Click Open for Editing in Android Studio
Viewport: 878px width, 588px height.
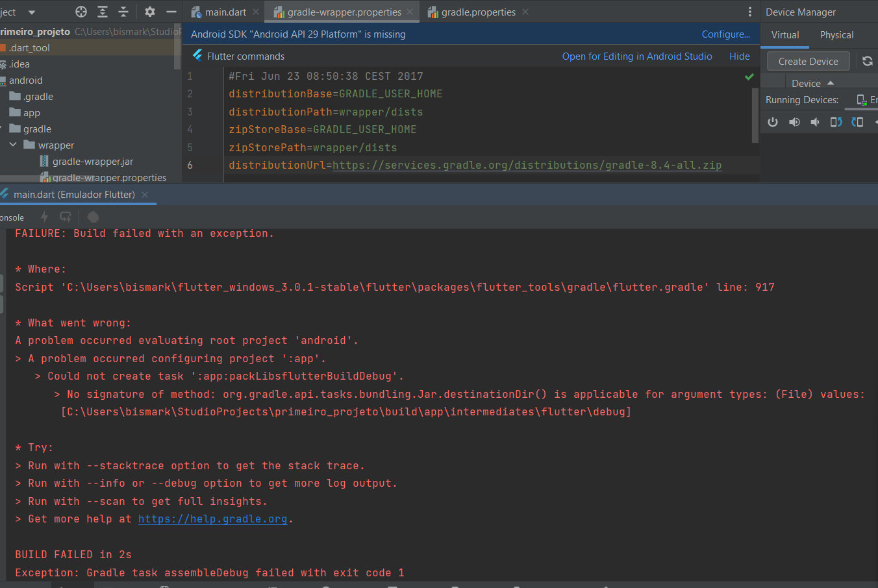point(637,56)
